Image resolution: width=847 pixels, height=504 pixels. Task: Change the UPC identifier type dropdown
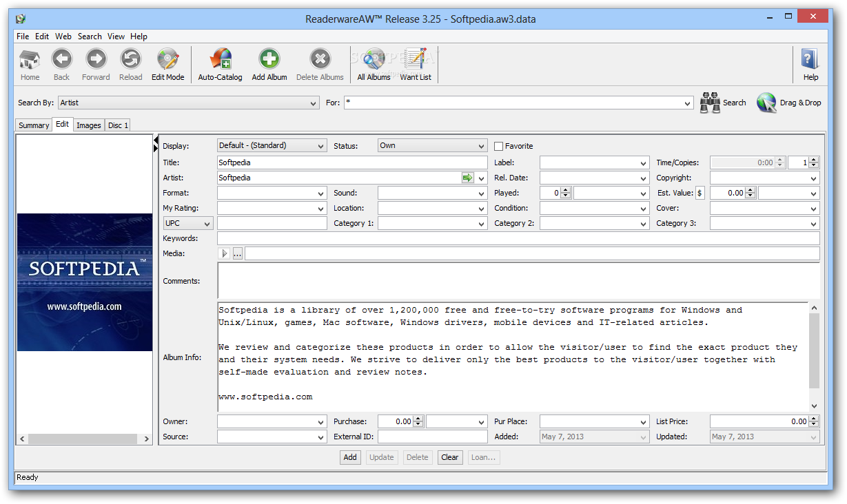[x=188, y=223]
